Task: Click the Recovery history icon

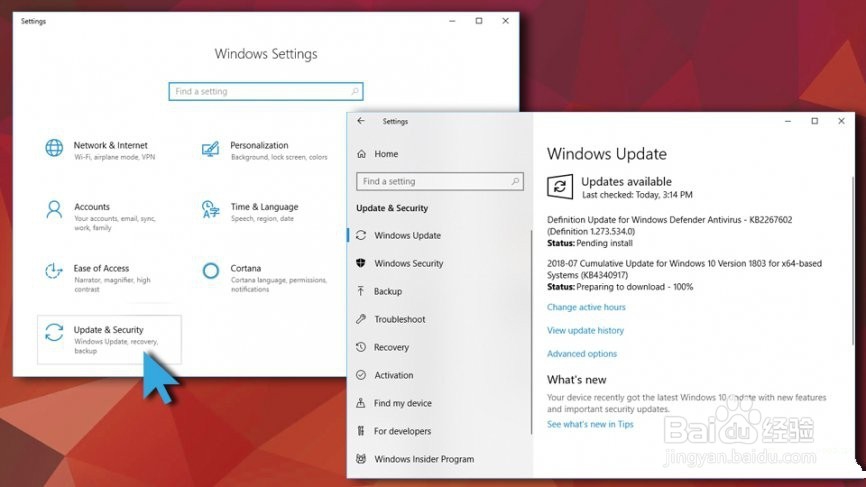Action: [x=361, y=347]
